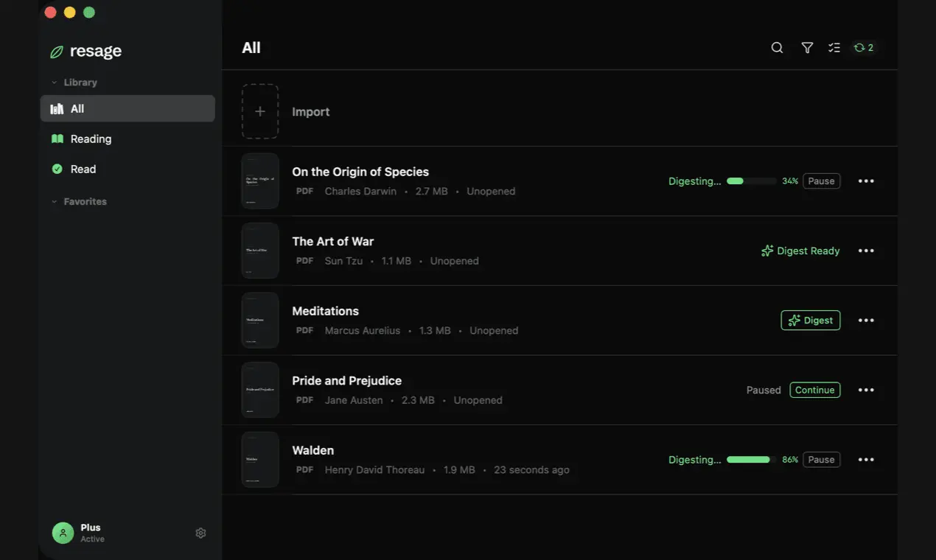Click the user avatar for Plus account
936x560 pixels.
pyautogui.click(x=63, y=533)
